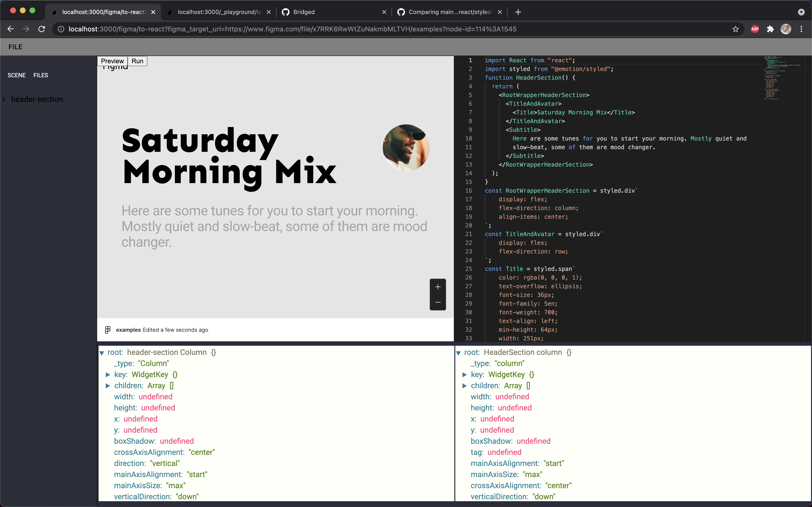The height and width of the screenshot is (507, 812).
Task: Open the Adblock Plus extension icon
Action: tap(755, 29)
